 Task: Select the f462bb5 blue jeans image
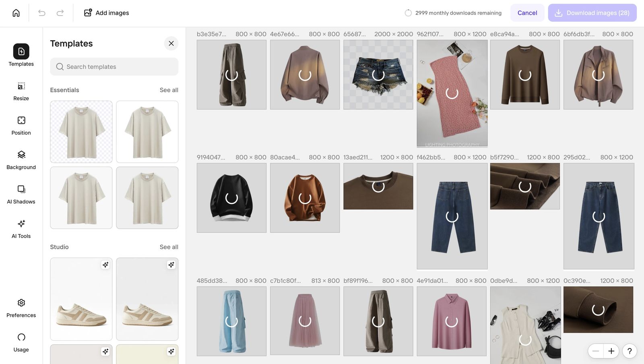click(x=452, y=216)
